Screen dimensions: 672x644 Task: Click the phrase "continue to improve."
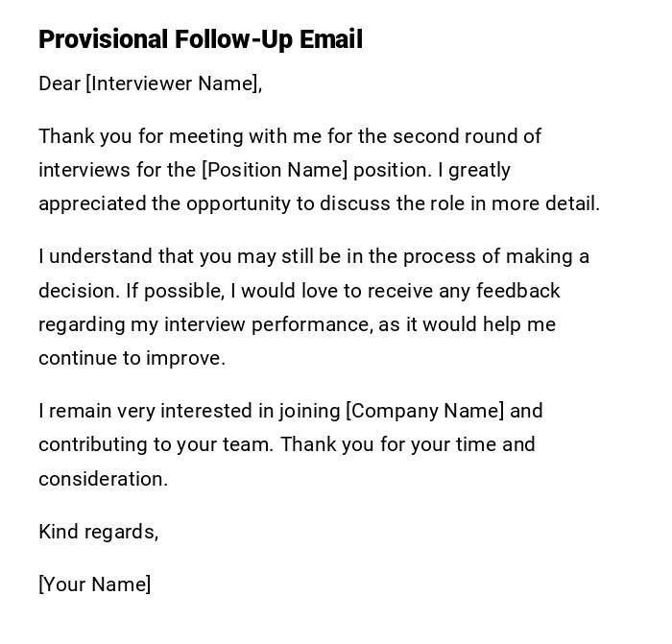pos(132,358)
